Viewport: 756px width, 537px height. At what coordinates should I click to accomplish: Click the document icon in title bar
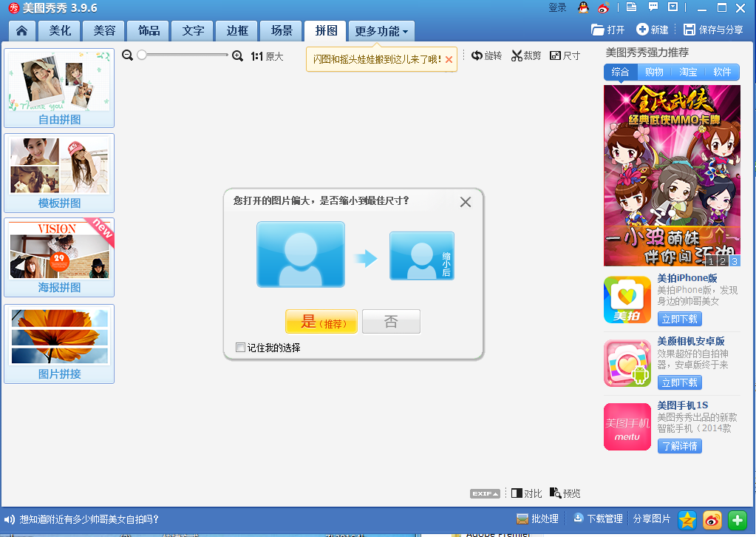click(631, 7)
